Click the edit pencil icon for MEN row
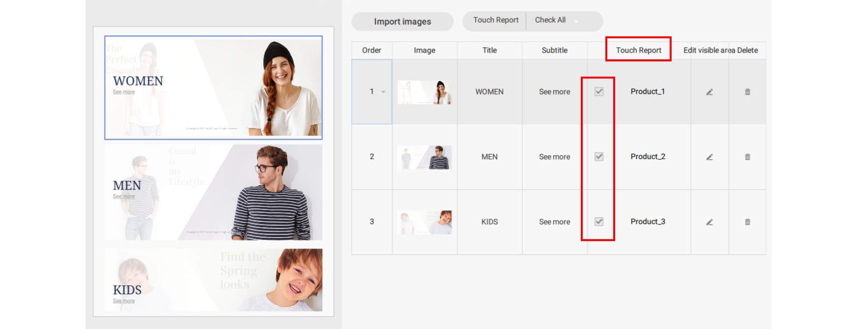Screen dimensions: 868x329 click(709, 157)
